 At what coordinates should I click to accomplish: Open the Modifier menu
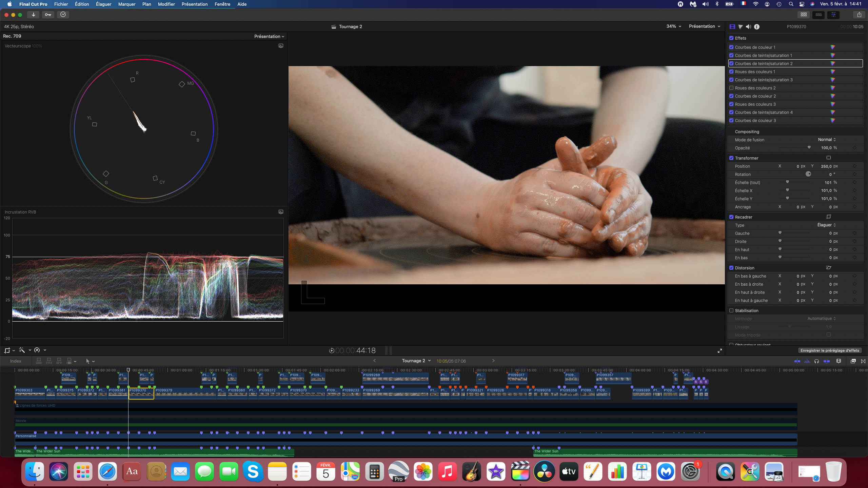point(166,4)
